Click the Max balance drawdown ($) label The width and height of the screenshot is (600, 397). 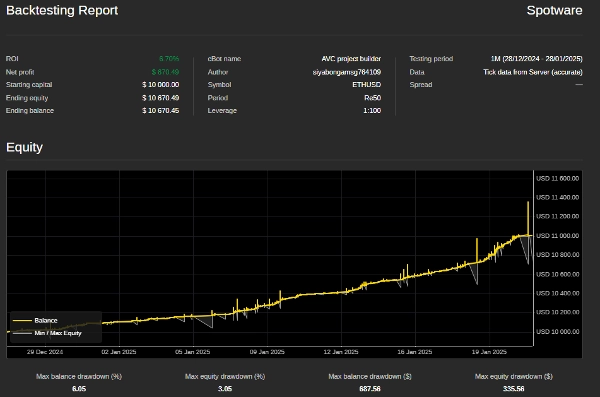(370, 377)
